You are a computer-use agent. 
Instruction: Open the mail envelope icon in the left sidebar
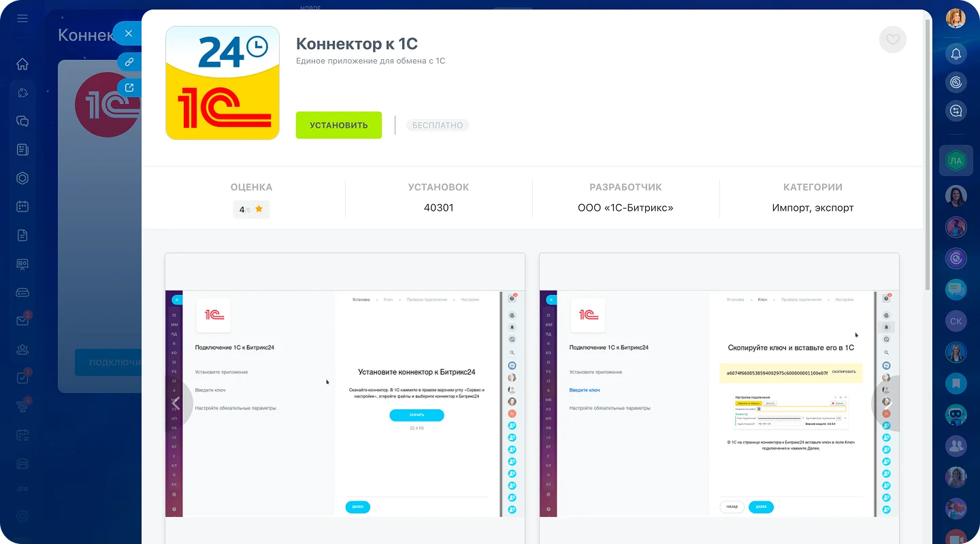tap(22, 321)
